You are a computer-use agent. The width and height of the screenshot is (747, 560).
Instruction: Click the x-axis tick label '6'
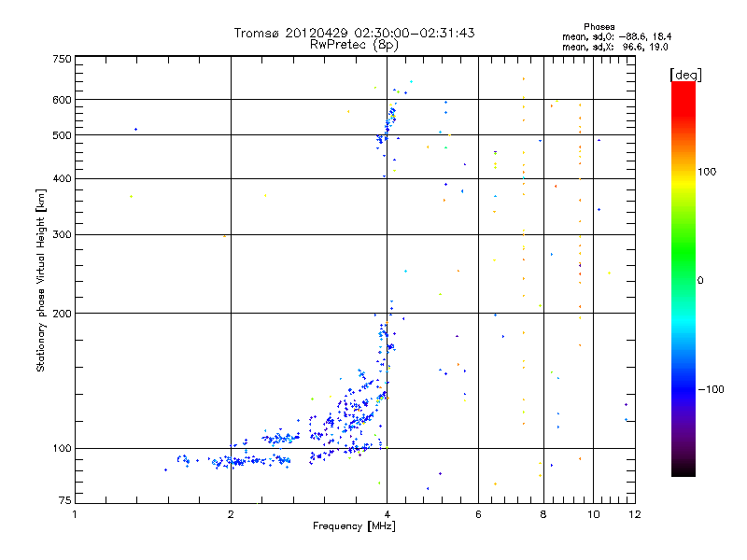pyautogui.click(x=478, y=514)
